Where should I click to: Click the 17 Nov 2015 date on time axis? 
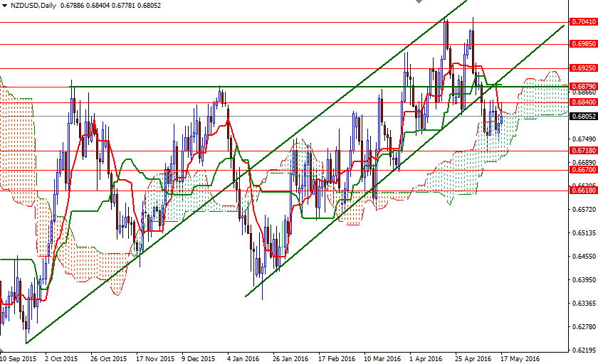point(154,358)
